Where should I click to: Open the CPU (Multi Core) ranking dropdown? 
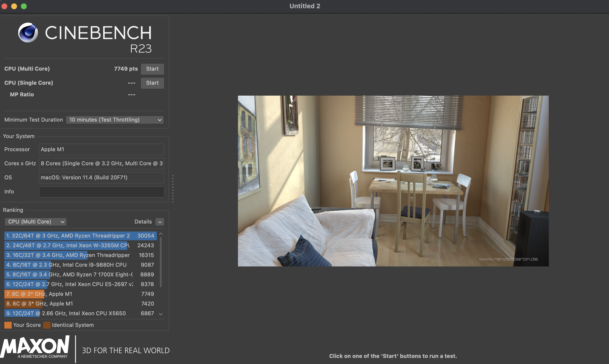tap(36, 222)
